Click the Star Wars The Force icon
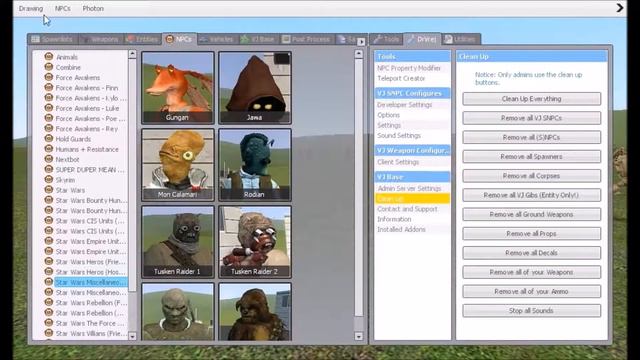 (49, 323)
